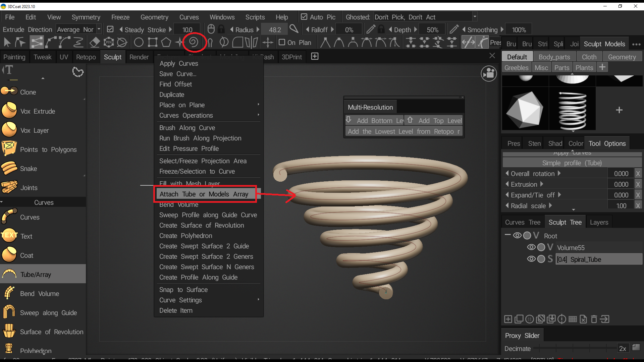The height and width of the screenshot is (362, 644).
Task: Toggle the Auto Pick checkbox
Action: (304, 17)
